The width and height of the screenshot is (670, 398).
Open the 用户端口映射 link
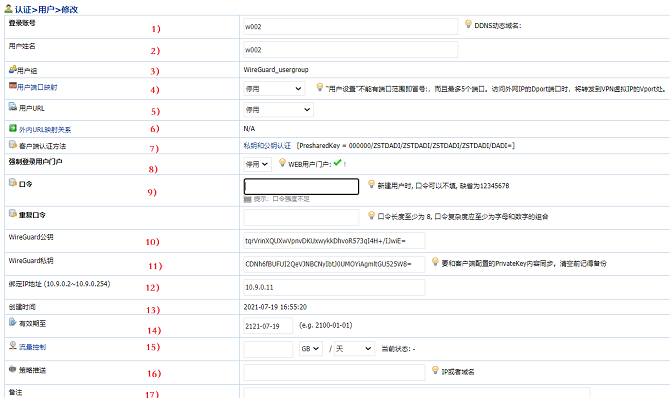tap(37, 87)
